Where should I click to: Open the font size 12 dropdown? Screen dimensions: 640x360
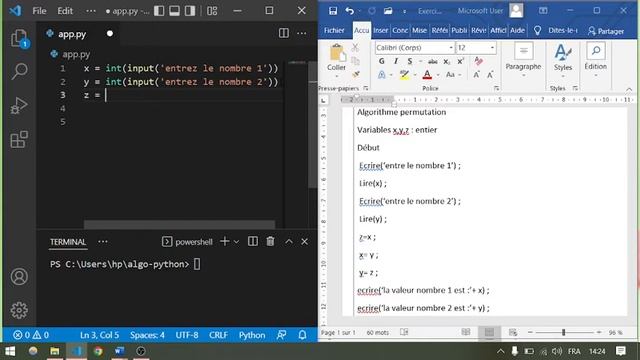pos(492,48)
